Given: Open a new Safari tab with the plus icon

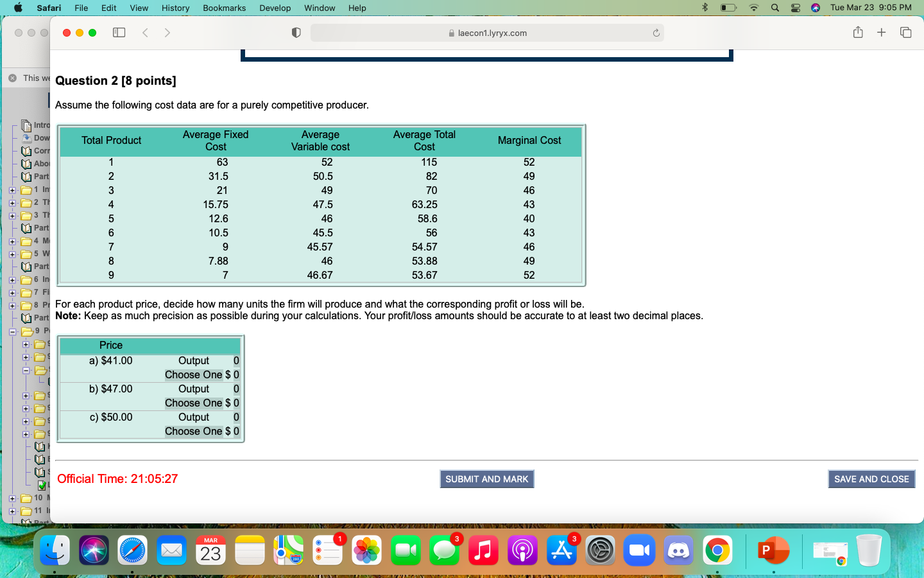Looking at the screenshot, I should click(x=882, y=32).
